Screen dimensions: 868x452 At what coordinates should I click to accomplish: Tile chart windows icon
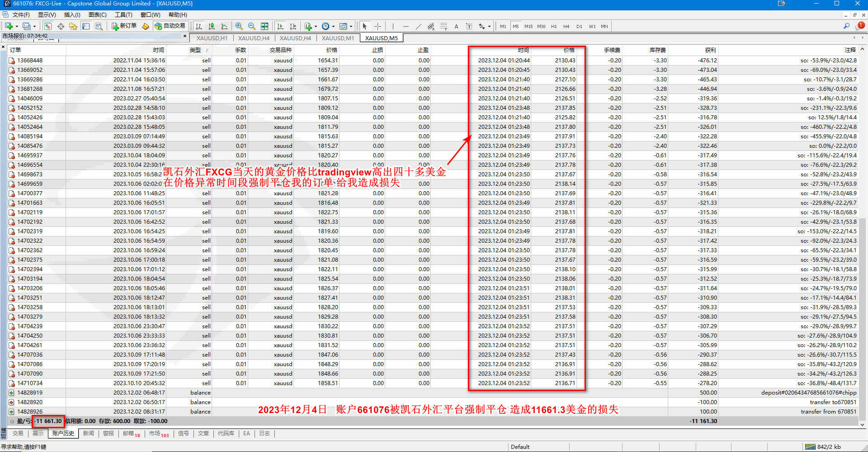point(264,26)
